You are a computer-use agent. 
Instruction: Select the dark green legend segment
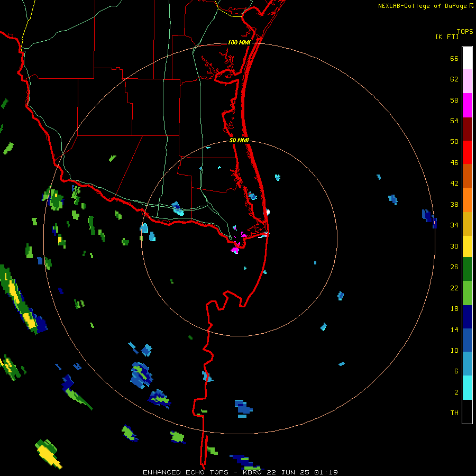tap(467, 269)
